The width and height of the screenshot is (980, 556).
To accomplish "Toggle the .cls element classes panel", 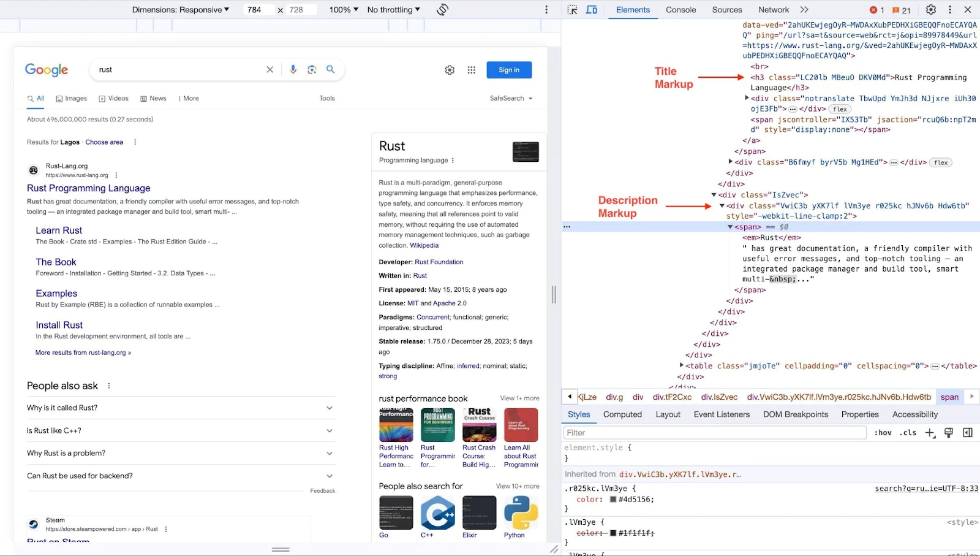I will click(908, 433).
